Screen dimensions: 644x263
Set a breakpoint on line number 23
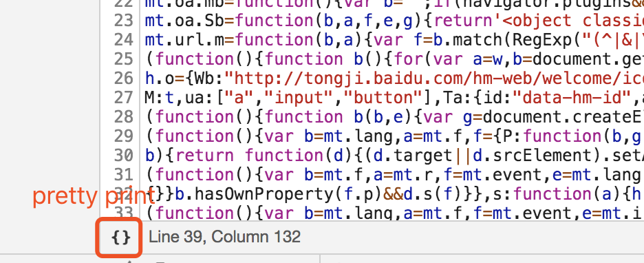pyautogui.click(x=124, y=21)
